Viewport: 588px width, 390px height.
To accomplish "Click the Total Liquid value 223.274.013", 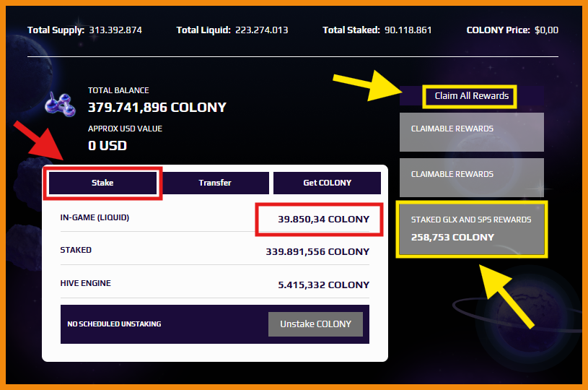I will point(261,30).
